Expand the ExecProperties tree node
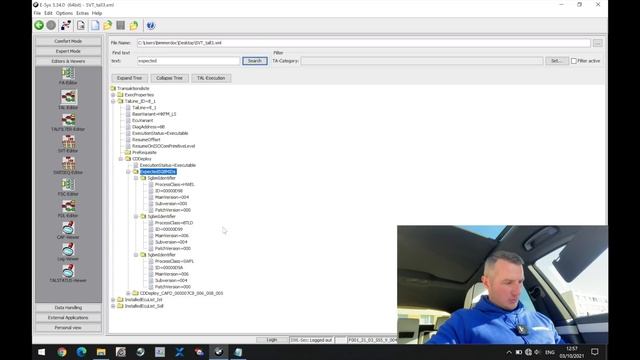Screen dimensions: 640x360 pos(113,95)
